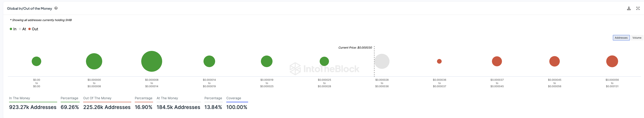
Task: Toggle the In legend series
Action: point(13,29)
